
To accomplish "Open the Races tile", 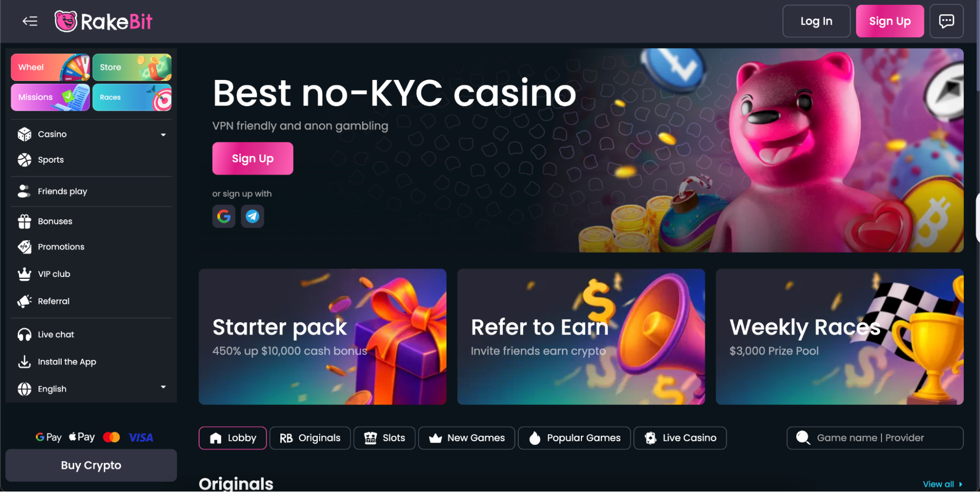I will click(132, 97).
